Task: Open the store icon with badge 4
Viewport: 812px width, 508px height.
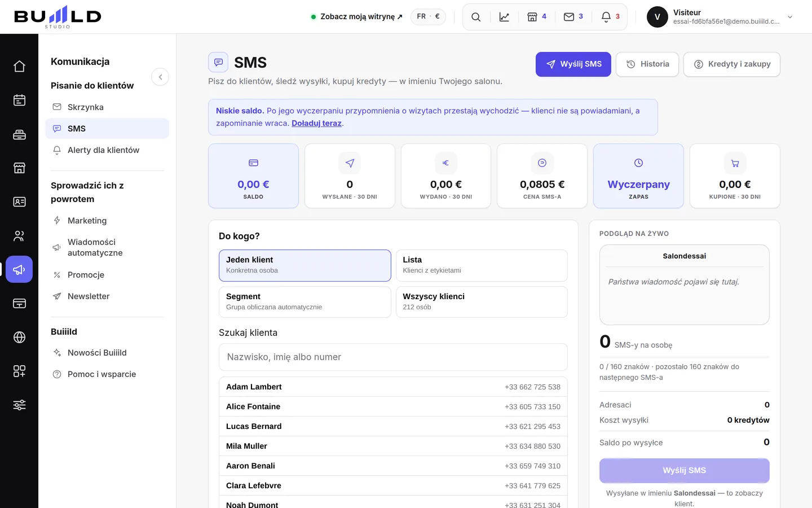Action: tap(537, 17)
